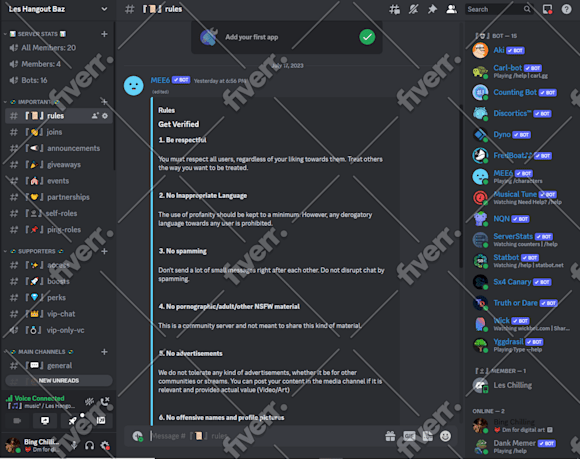Toggle the member list icon
Viewport: 580px width, 459px height.
[x=451, y=9]
